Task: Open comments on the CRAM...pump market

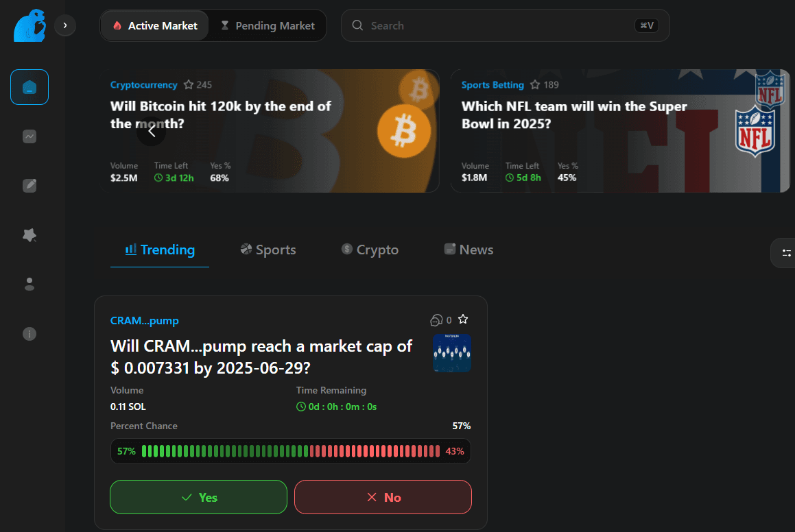Action: [436, 320]
